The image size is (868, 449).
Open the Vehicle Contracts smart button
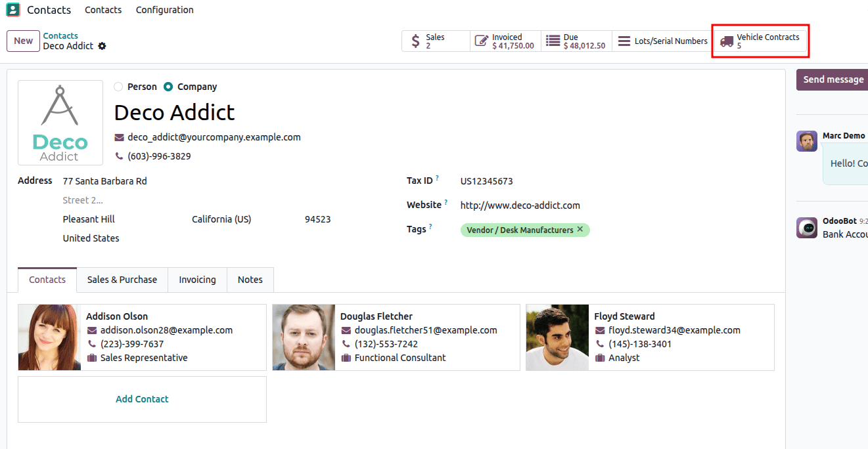coord(760,41)
